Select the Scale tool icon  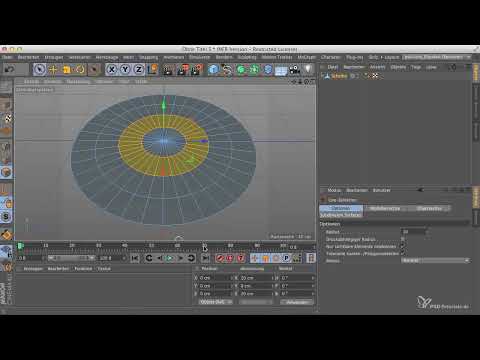(67, 70)
